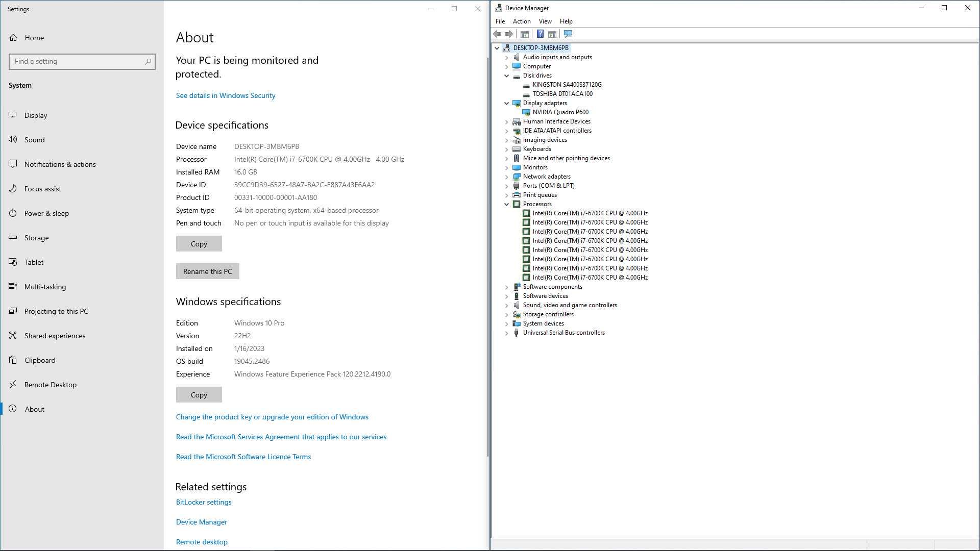Click Change the product key link
Viewport: 980px width, 551px height.
272,416
